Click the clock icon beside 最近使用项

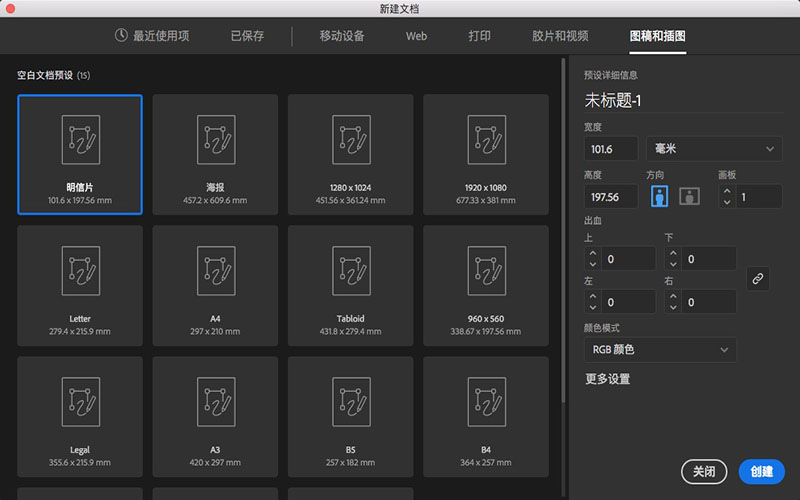coord(121,35)
